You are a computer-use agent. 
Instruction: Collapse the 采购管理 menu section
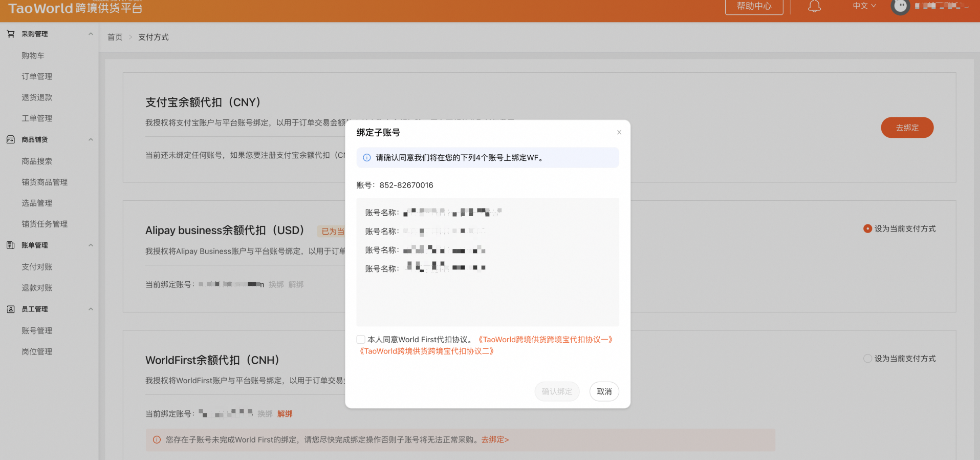coord(91,34)
